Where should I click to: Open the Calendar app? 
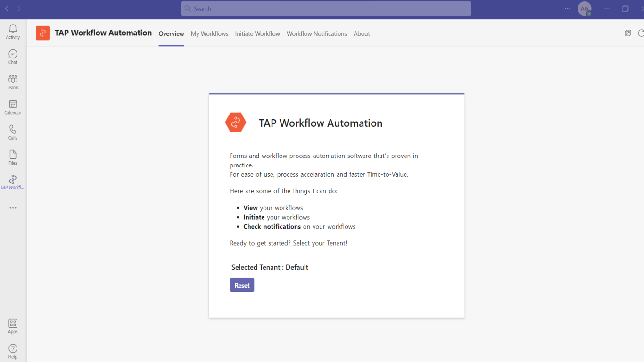pyautogui.click(x=13, y=107)
